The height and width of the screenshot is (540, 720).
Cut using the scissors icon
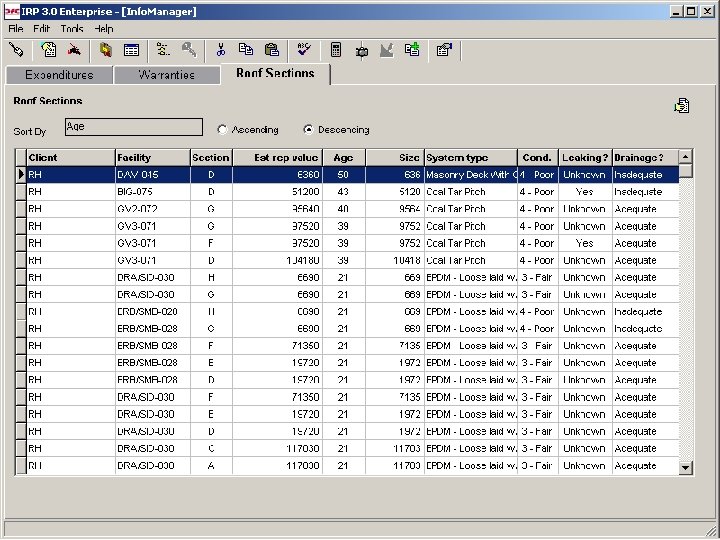(x=221, y=49)
